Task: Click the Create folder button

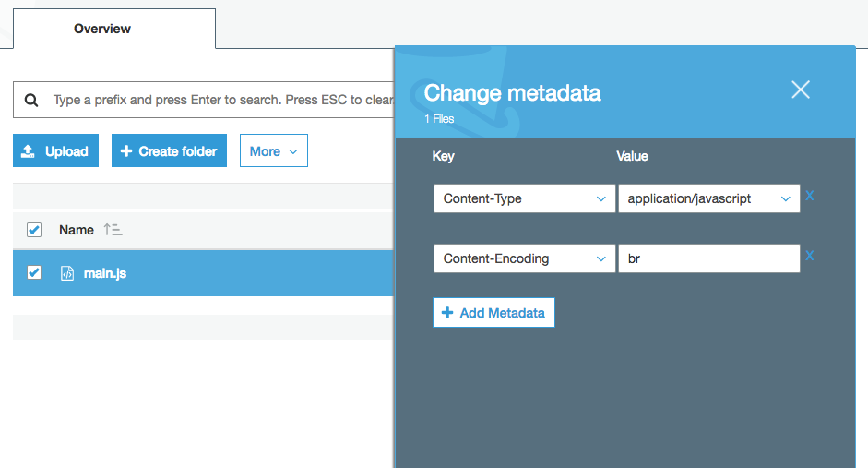Action: pos(169,150)
